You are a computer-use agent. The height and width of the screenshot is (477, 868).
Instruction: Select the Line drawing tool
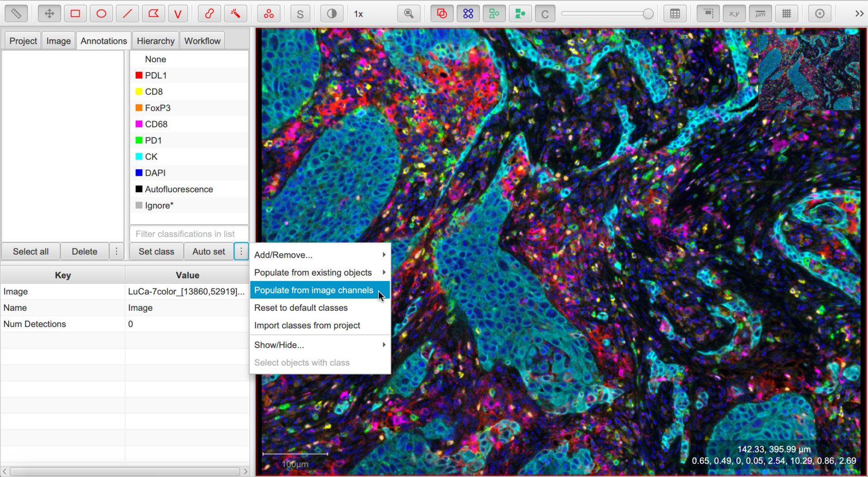click(x=127, y=14)
